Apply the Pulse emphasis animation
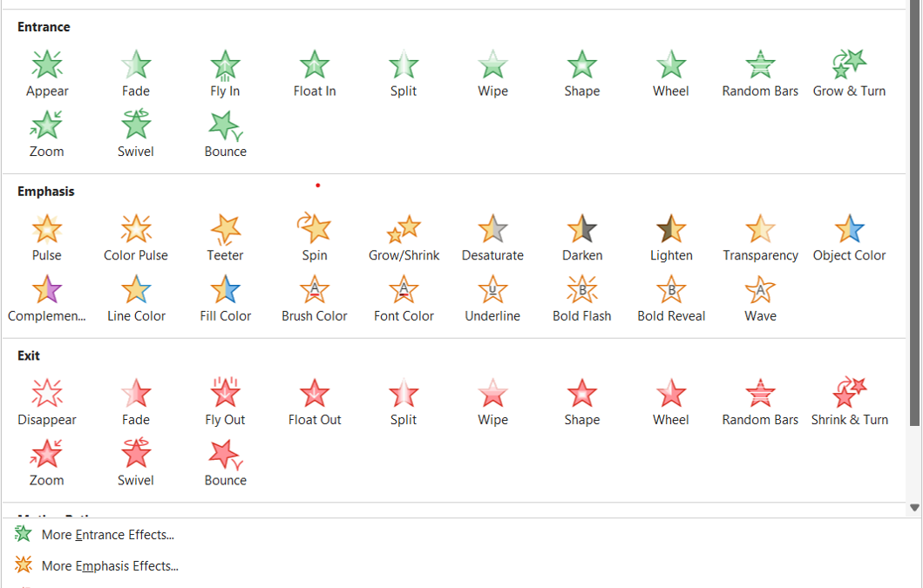923x588 pixels. point(47,238)
